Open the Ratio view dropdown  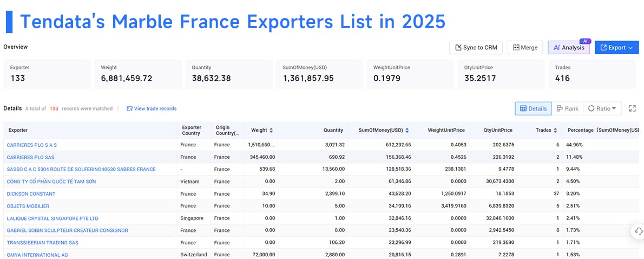pos(602,108)
